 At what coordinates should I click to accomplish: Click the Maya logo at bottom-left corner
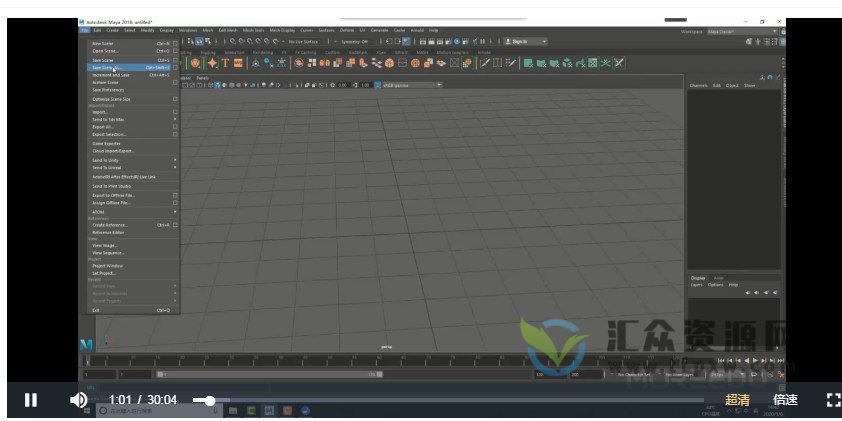coord(87,345)
